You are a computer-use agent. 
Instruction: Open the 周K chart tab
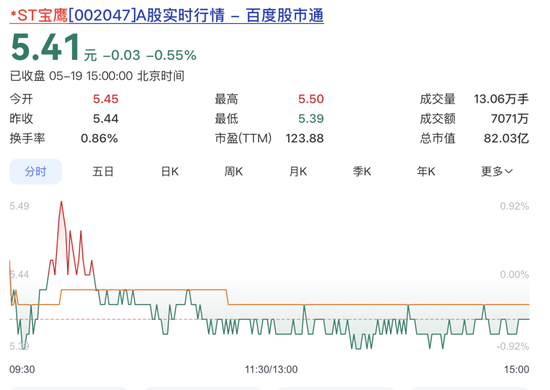[x=234, y=172]
